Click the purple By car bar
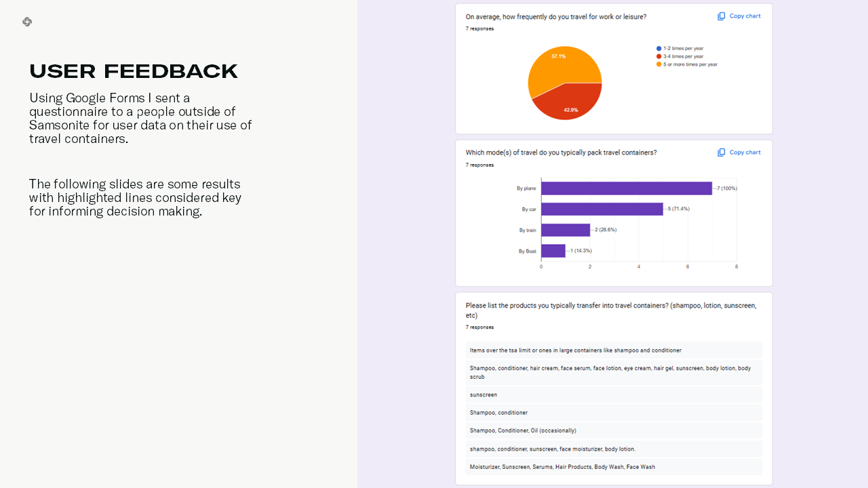Image resolution: width=868 pixels, height=488 pixels. click(x=601, y=209)
